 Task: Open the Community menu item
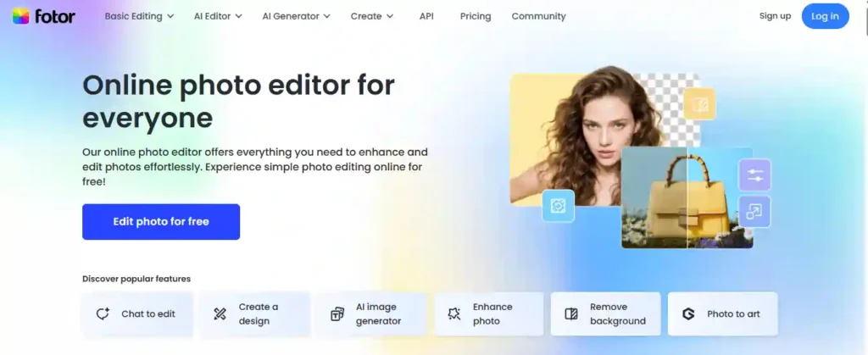click(x=538, y=16)
